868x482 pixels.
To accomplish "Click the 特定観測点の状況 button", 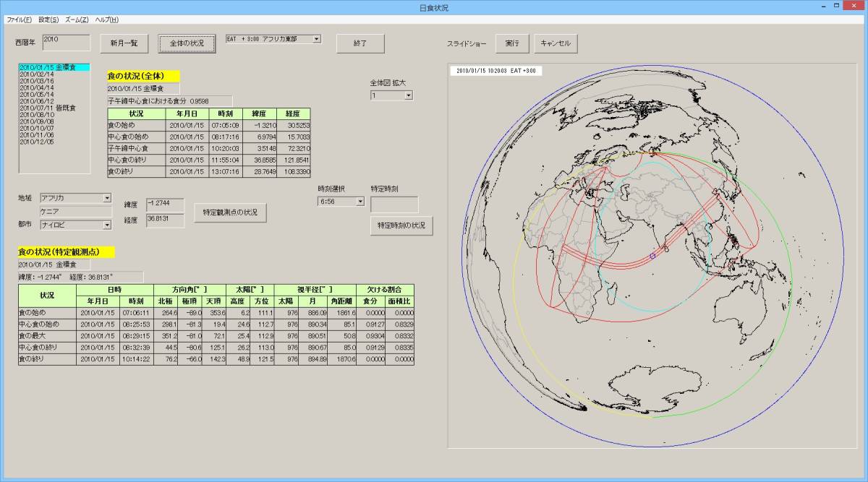I will (230, 212).
